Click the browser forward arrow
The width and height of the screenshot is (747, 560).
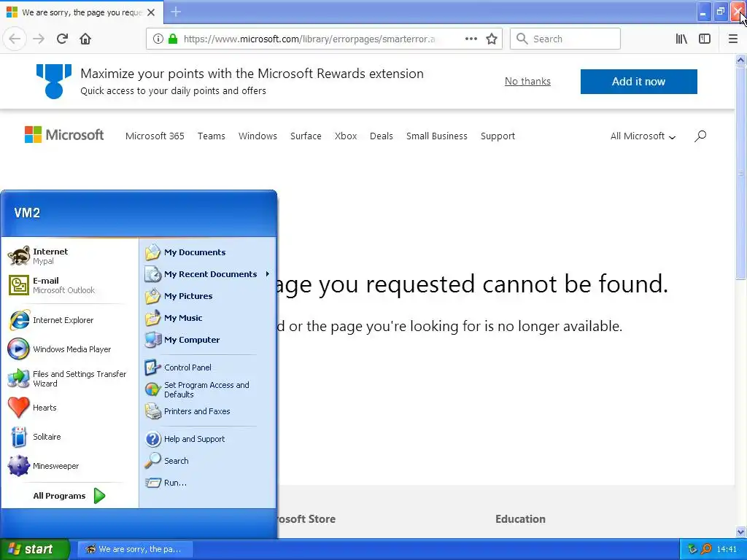click(39, 39)
